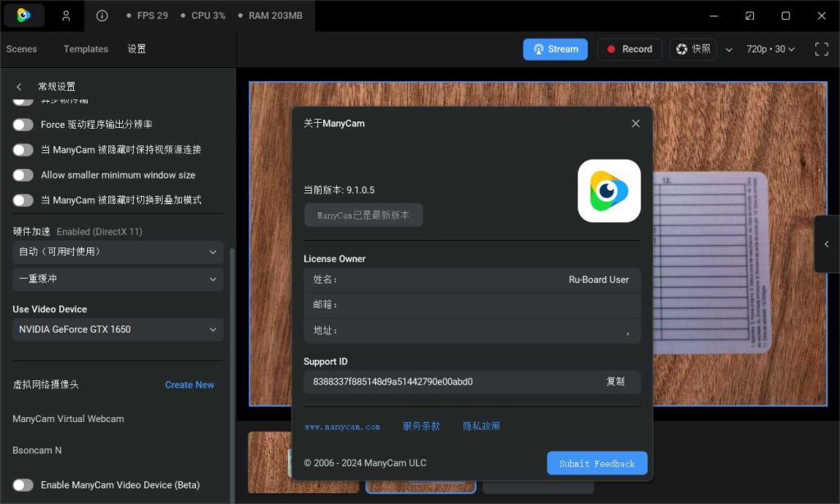
Task: Start recording with Record button
Action: 629,49
